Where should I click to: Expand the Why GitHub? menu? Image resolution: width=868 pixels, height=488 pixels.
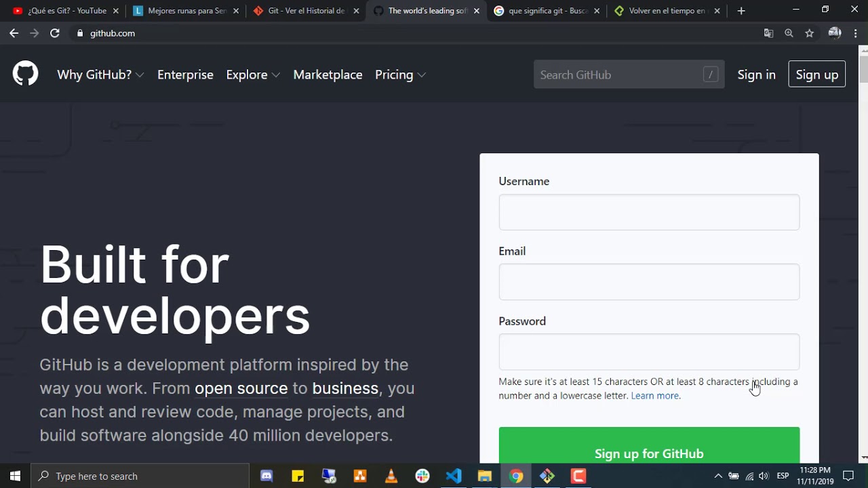(100, 75)
